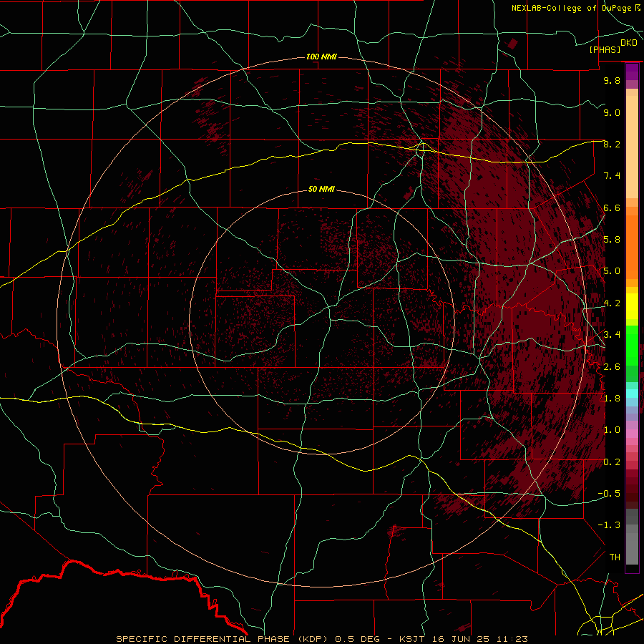Viewport: 644px width, 644px height.
Task: Select the 7.4 scale value
Action: 612,176
